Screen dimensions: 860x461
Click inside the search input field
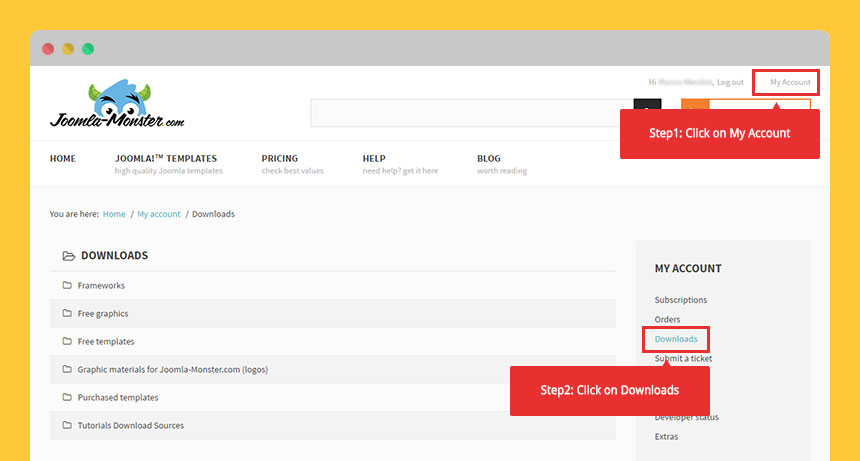pos(472,113)
